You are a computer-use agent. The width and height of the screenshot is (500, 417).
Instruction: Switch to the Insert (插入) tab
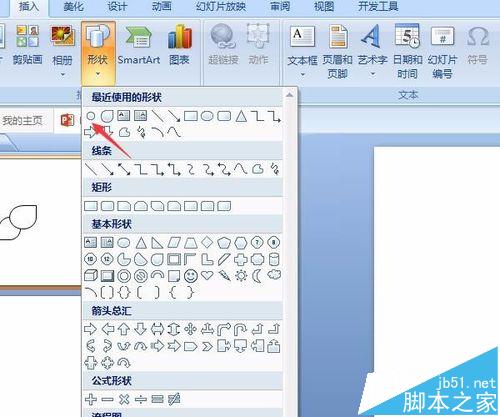pyautogui.click(x=29, y=7)
